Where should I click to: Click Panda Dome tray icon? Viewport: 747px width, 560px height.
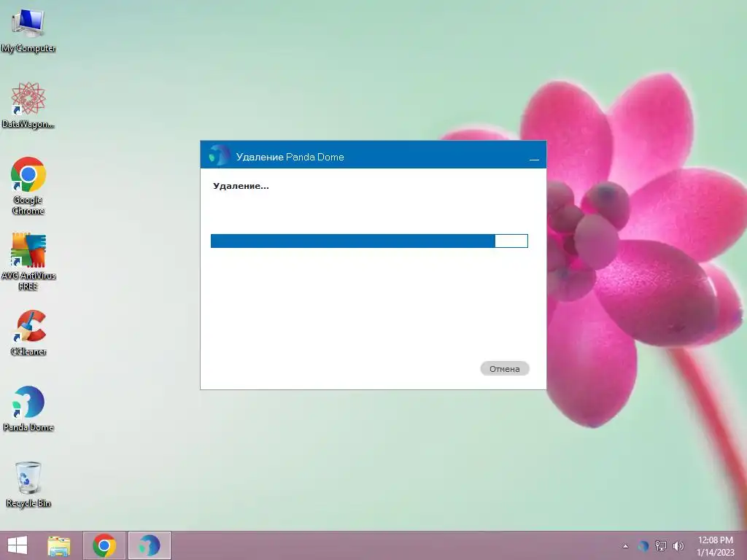pos(643,545)
